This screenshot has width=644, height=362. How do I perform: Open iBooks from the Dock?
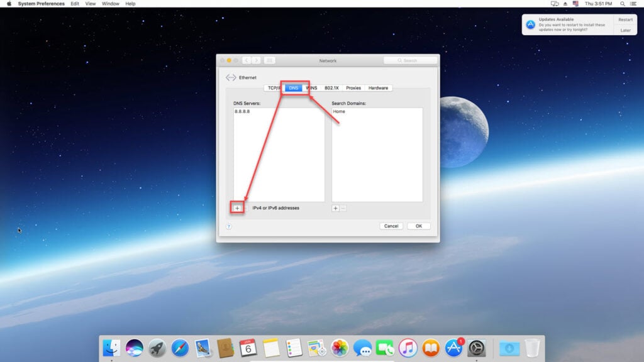430,348
